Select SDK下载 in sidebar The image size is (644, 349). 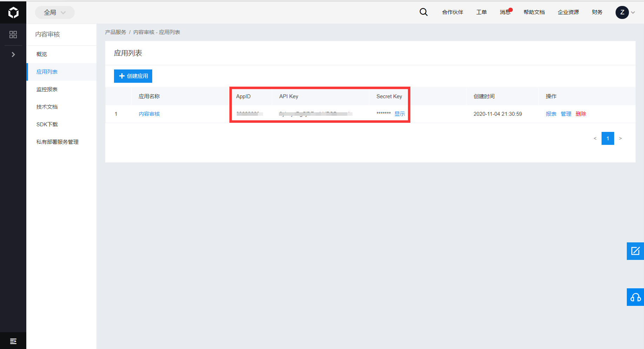click(61, 125)
